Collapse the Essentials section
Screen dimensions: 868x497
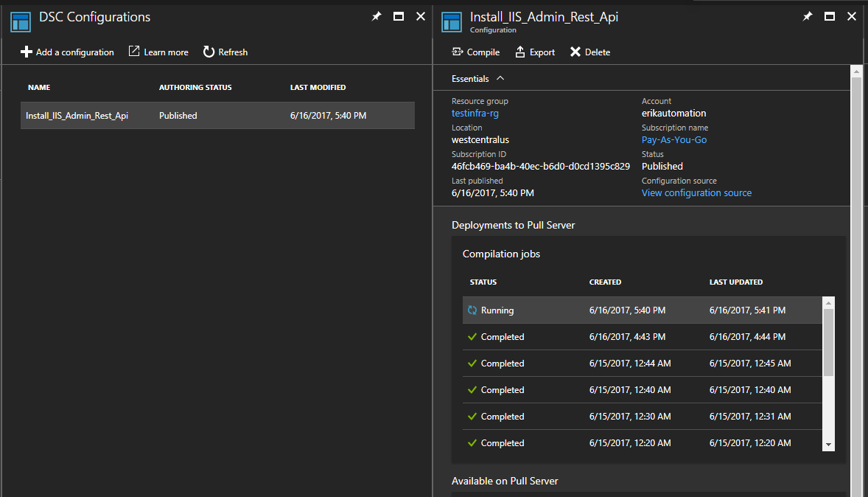[x=500, y=77]
